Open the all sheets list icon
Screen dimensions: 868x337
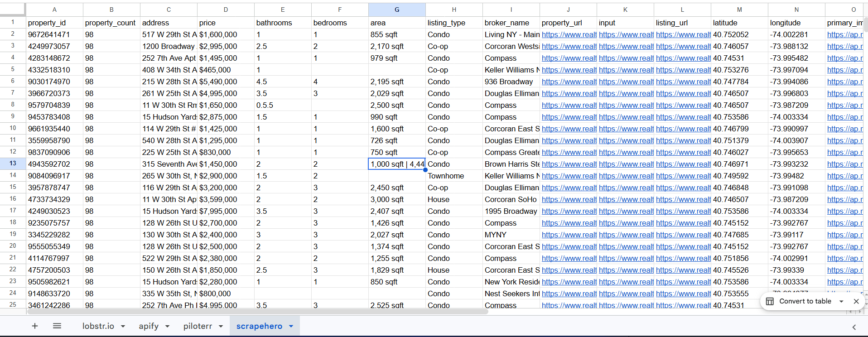pyautogui.click(x=57, y=326)
